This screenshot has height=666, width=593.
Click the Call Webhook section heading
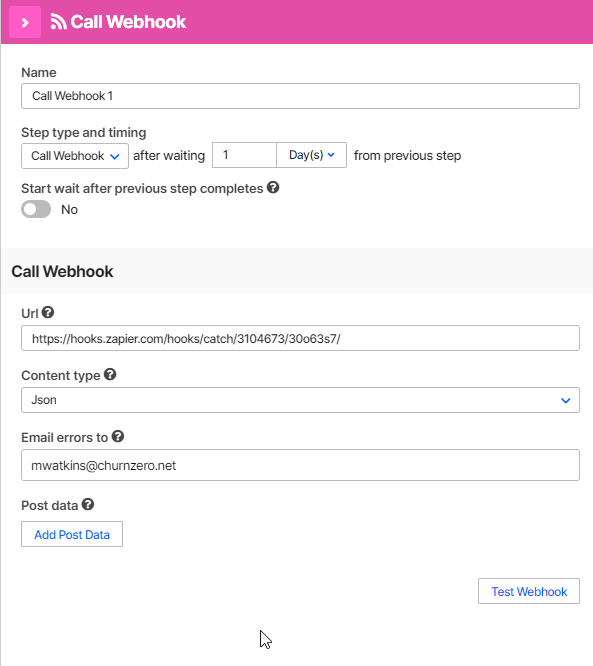tap(62, 271)
